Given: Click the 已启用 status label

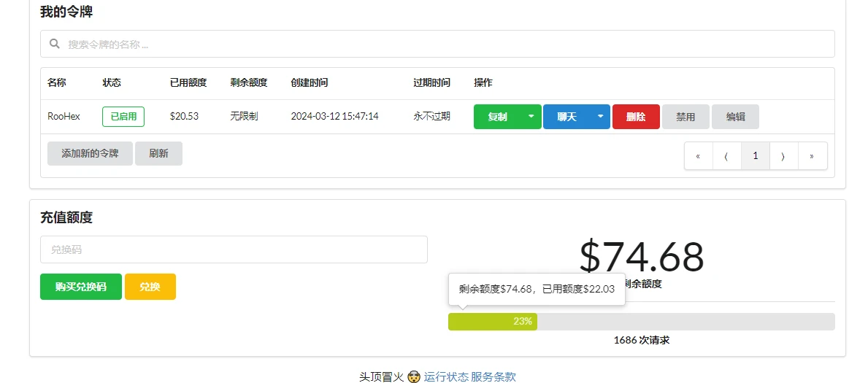Looking at the screenshot, I should point(123,117).
